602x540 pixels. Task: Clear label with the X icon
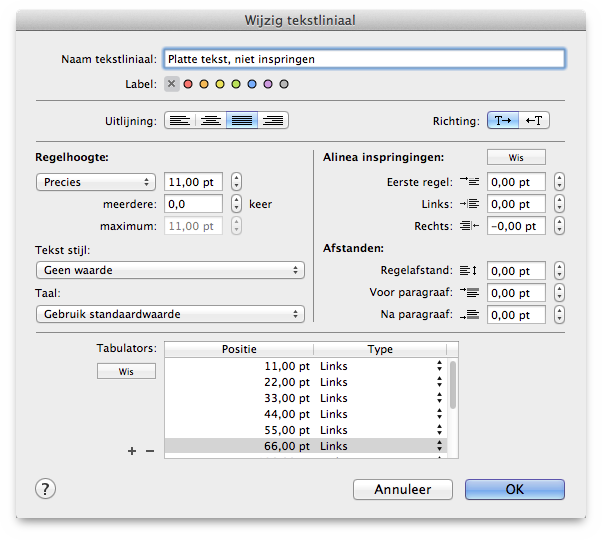point(171,84)
